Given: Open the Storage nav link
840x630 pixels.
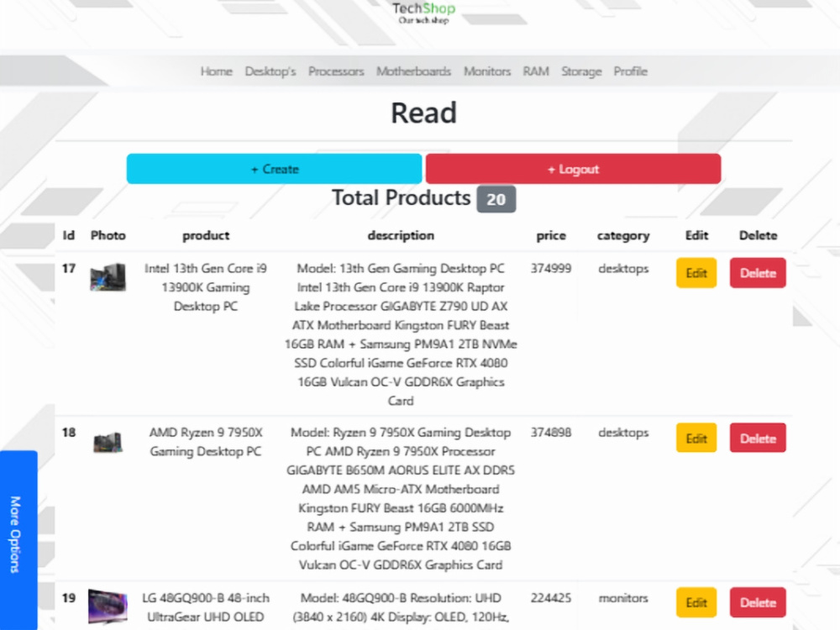Looking at the screenshot, I should tap(581, 71).
